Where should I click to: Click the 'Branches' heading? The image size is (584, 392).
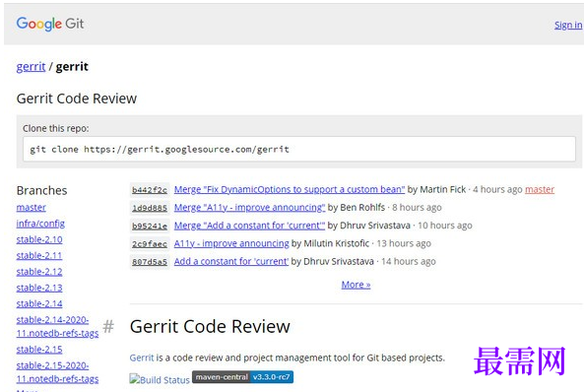(x=41, y=190)
